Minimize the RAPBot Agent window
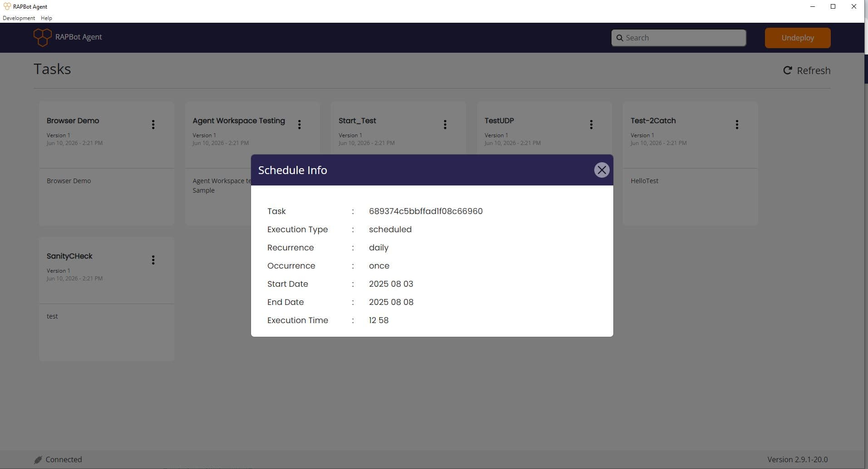 [x=813, y=6]
